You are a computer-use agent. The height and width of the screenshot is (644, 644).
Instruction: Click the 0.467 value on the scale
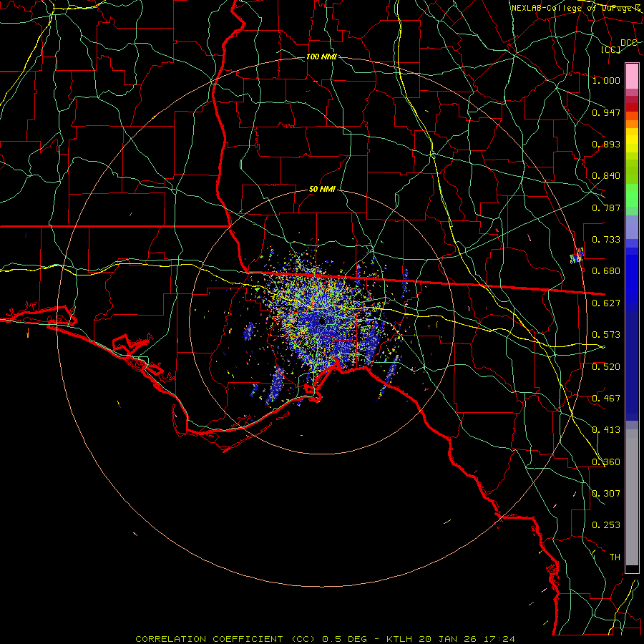point(606,399)
